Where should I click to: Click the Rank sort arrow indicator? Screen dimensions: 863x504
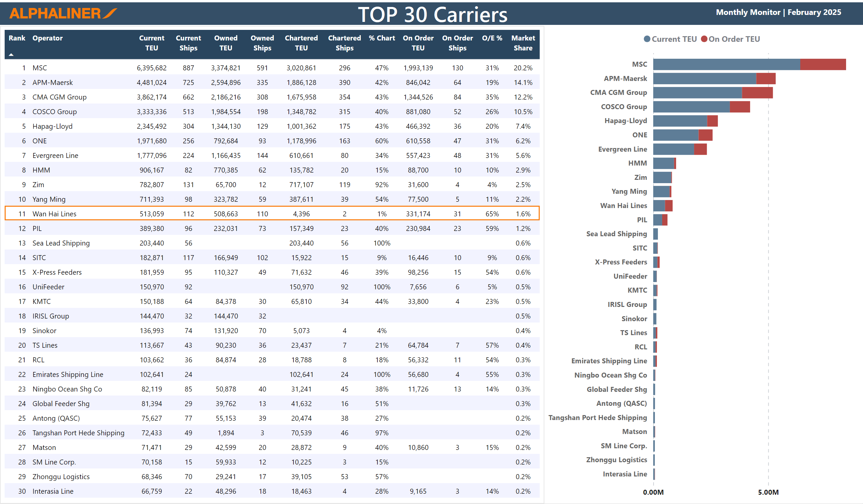[11, 55]
